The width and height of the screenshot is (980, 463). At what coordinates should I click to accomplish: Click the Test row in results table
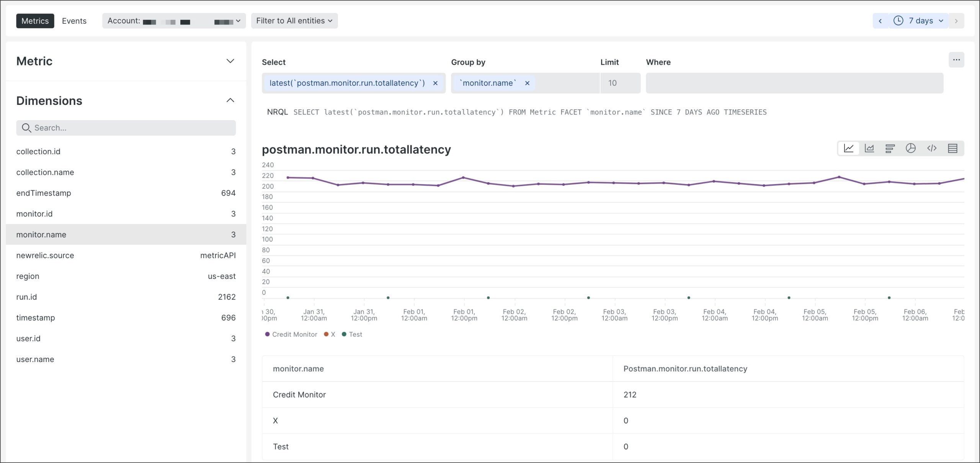pos(613,447)
